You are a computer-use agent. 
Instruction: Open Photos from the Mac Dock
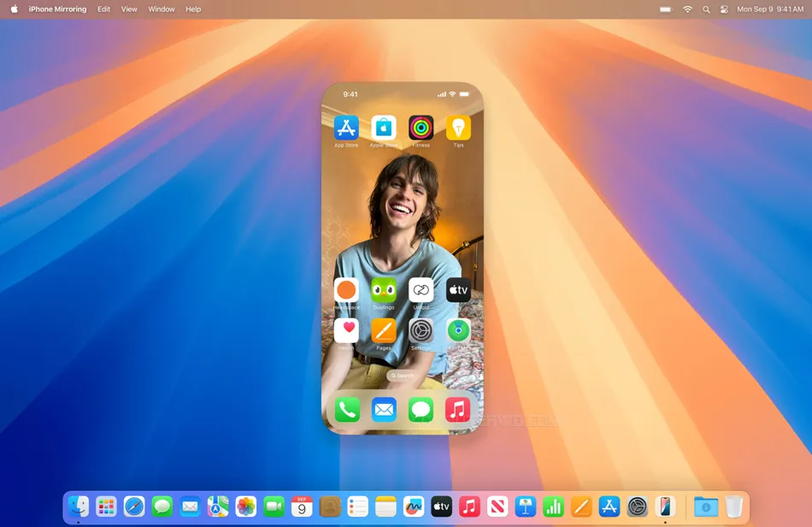246,506
